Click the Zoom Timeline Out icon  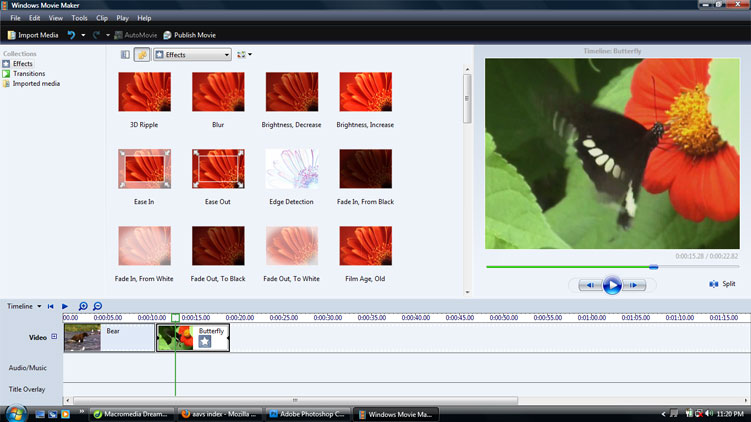(98, 306)
